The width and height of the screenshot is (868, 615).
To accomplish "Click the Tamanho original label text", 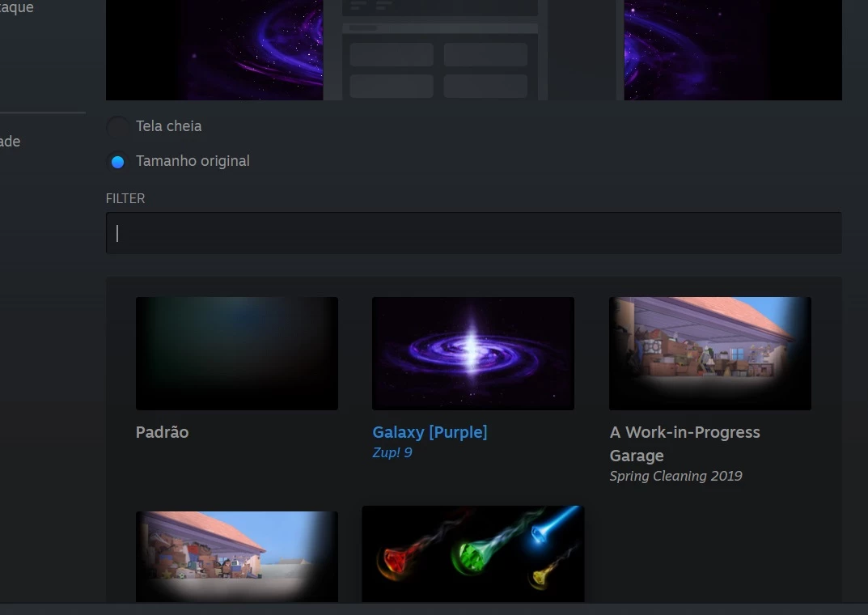I will [193, 161].
